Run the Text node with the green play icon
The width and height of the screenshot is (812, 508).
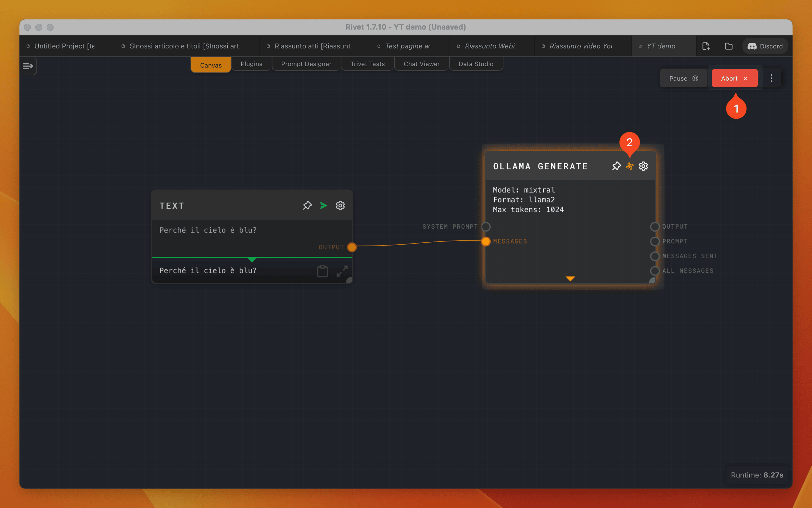click(324, 205)
